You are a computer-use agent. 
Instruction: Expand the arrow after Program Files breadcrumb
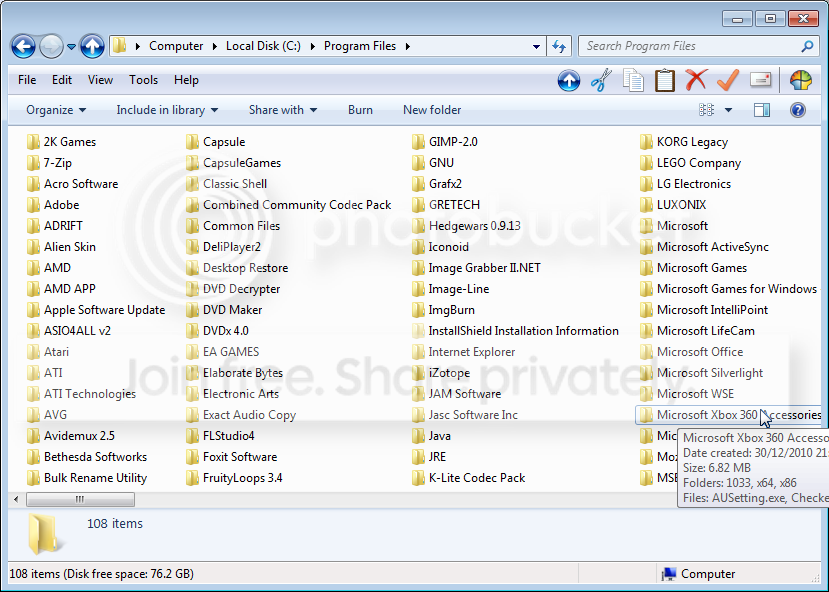click(408, 47)
